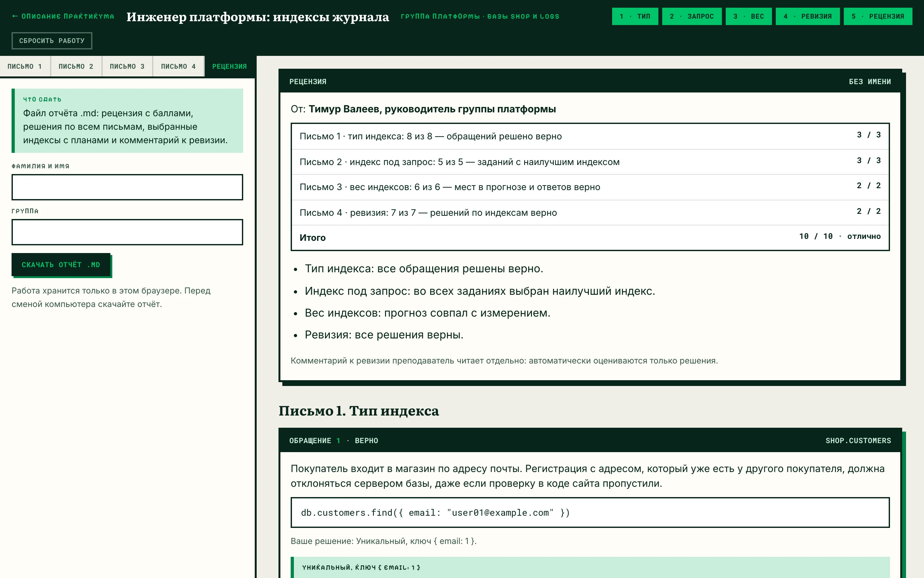Select the Письмо 2 score row
Viewport: 924px width, 578px height.
click(590, 162)
